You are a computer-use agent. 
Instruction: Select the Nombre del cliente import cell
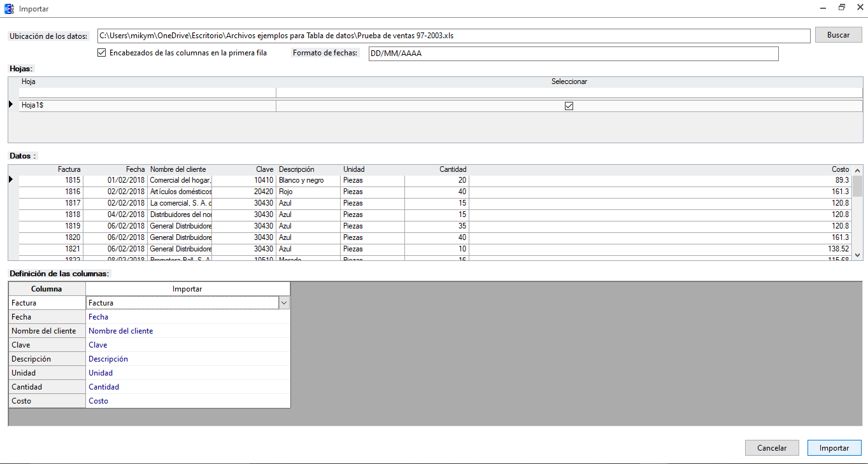point(187,331)
